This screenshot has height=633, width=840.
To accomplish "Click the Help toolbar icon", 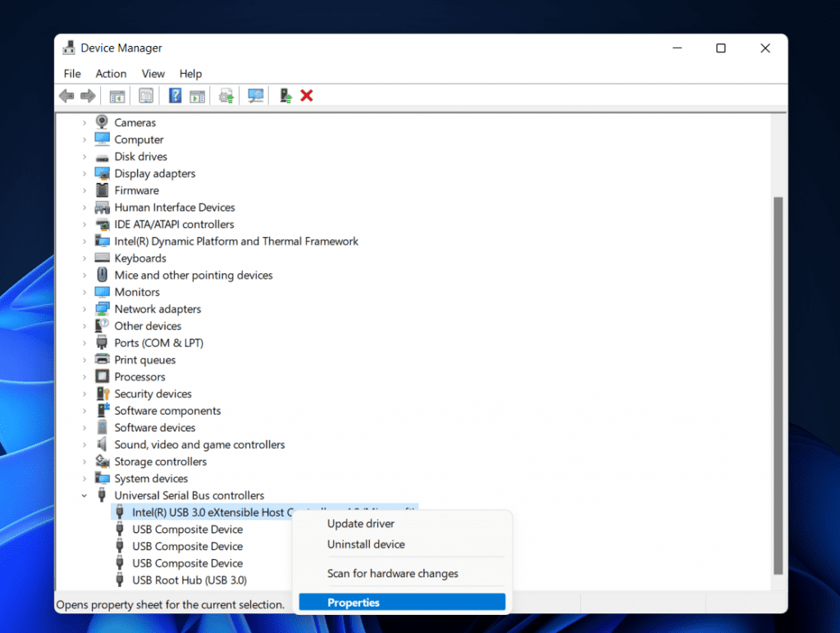I will coord(174,95).
